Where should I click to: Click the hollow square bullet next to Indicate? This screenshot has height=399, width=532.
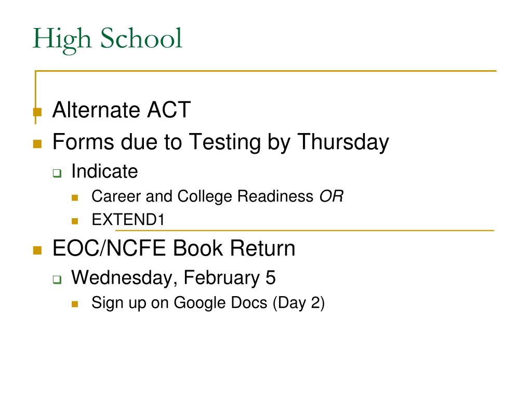coord(57,173)
